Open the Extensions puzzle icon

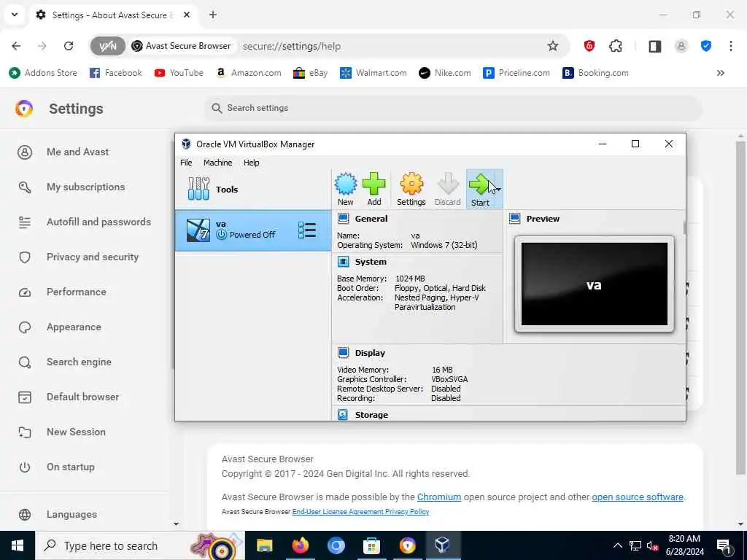(616, 46)
